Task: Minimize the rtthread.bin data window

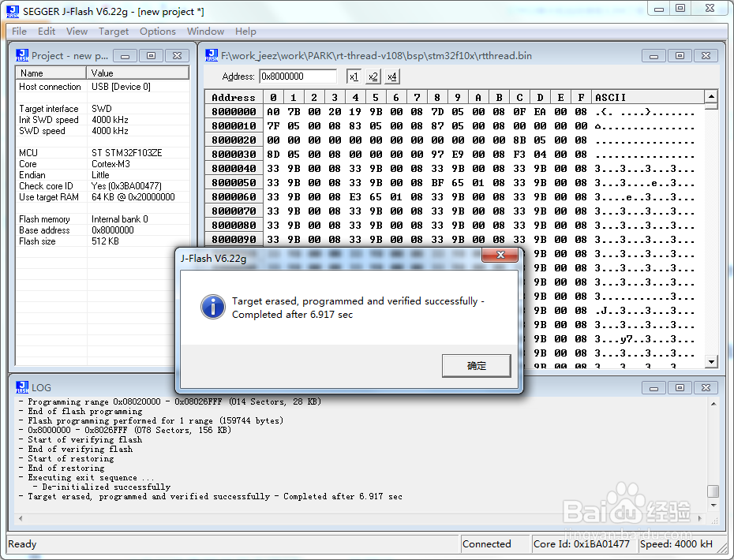Action: coord(654,56)
